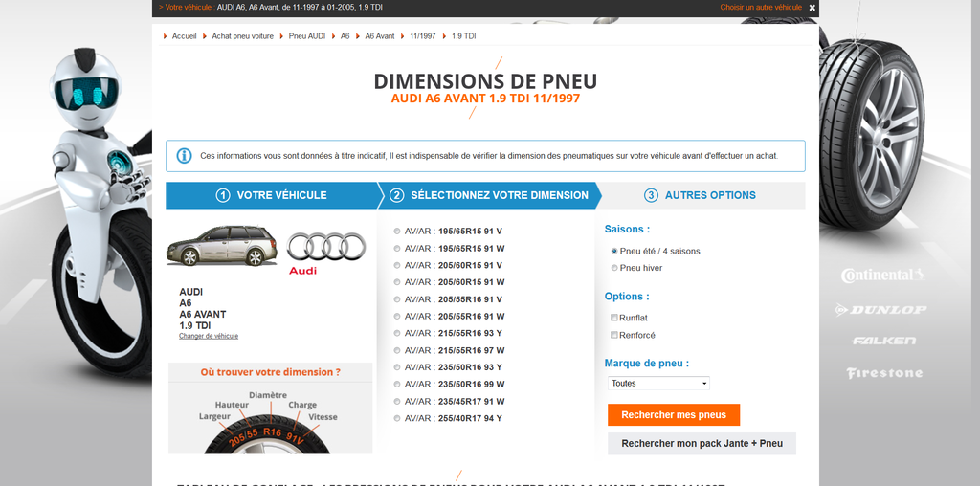Go to A6 Avant breadcrumb
This screenshot has width=980, height=486.
point(380,36)
